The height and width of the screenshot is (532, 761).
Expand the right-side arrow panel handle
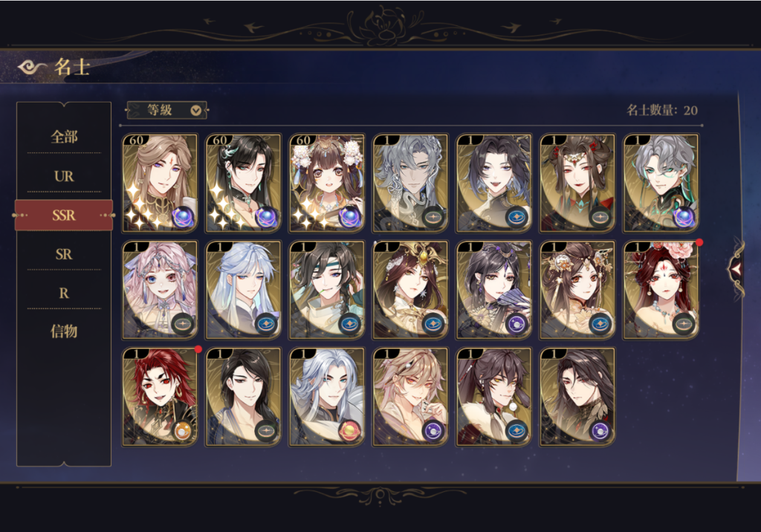[x=736, y=268]
